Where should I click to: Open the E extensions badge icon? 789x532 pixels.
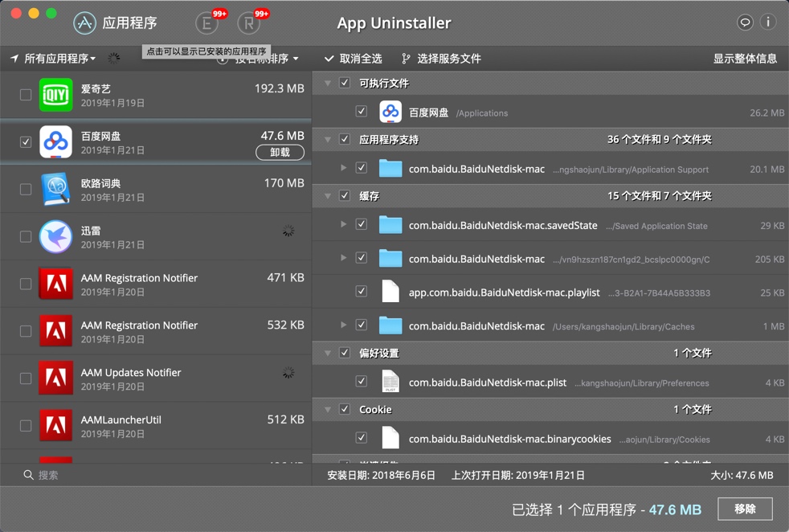(x=206, y=23)
